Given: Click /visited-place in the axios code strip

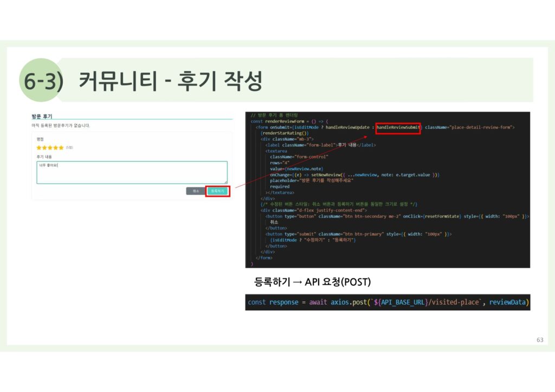Looking at the screenshot, I should (x=455, y=302).
